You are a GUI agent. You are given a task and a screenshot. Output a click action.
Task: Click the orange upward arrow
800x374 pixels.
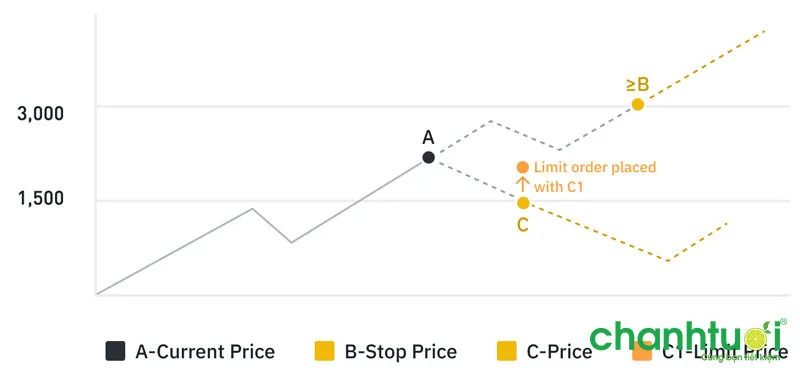tap(522, 184)
